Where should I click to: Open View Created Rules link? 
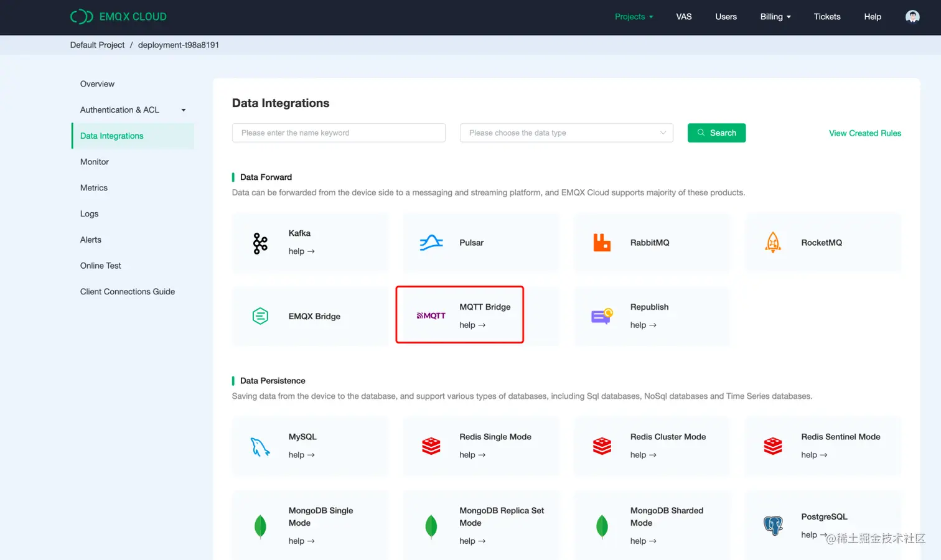[x=865, y=133]
